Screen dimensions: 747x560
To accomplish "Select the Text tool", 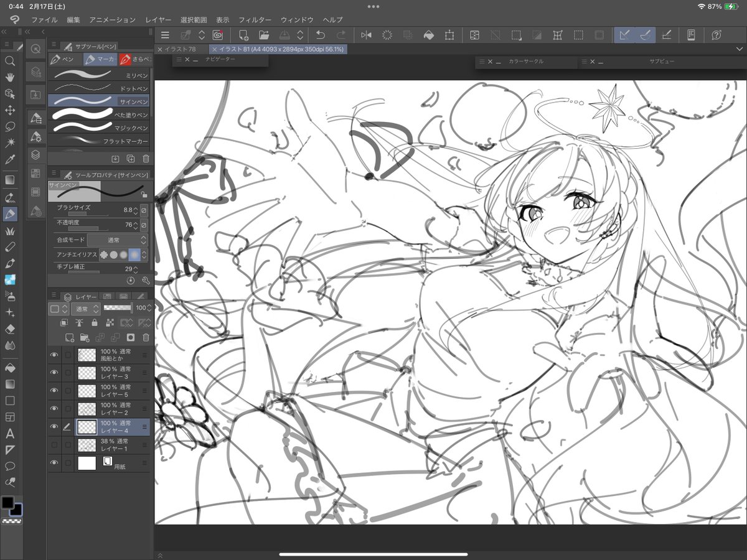I will [x=10, y=434].
